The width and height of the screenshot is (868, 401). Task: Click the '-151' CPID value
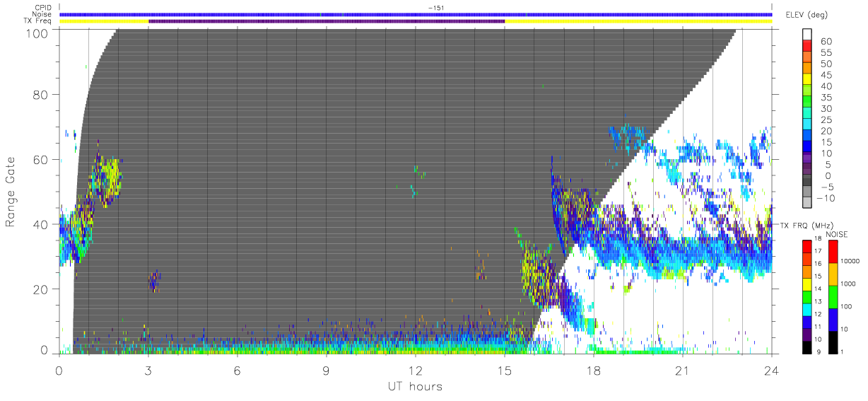tap(436, 8)
